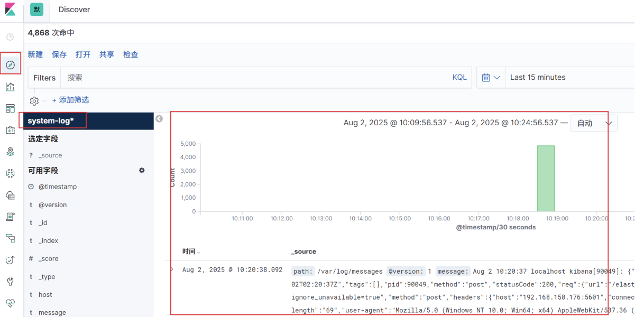Open the Kibana home logo

point(10,10)
